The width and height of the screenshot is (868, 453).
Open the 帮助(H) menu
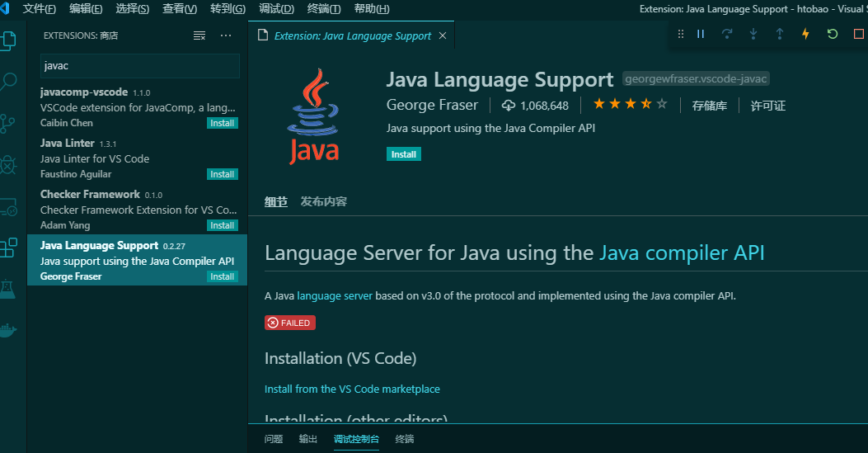372,9
